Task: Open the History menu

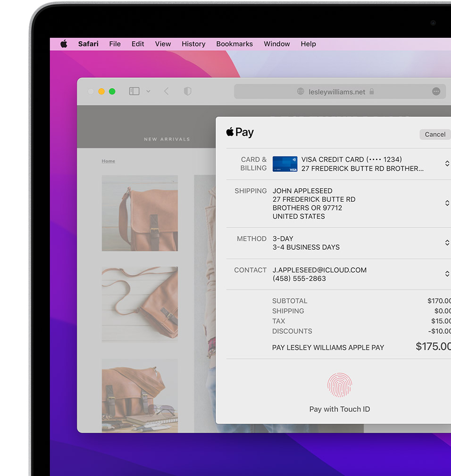Action: 193,44
